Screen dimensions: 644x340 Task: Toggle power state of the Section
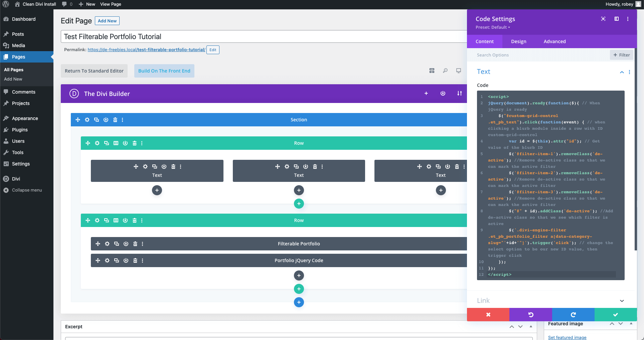(x=106, y=120)
